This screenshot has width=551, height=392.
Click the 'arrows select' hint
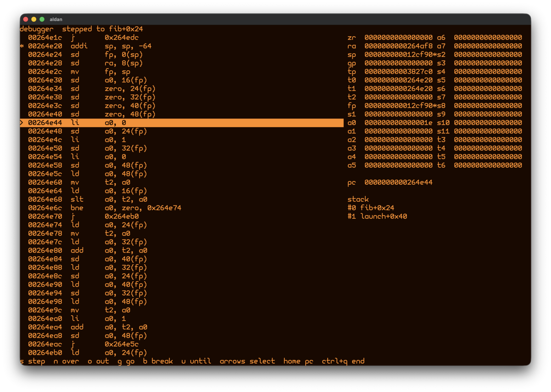pyautogui.click(x=247, y=361)
